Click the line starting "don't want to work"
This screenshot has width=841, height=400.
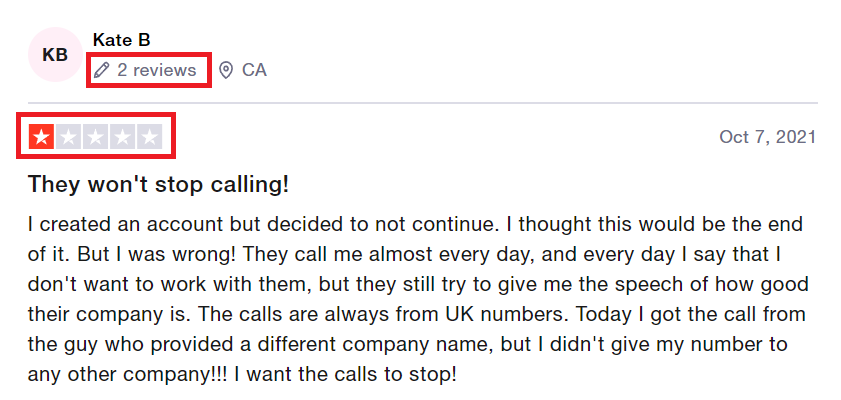(x=418, y=283)
